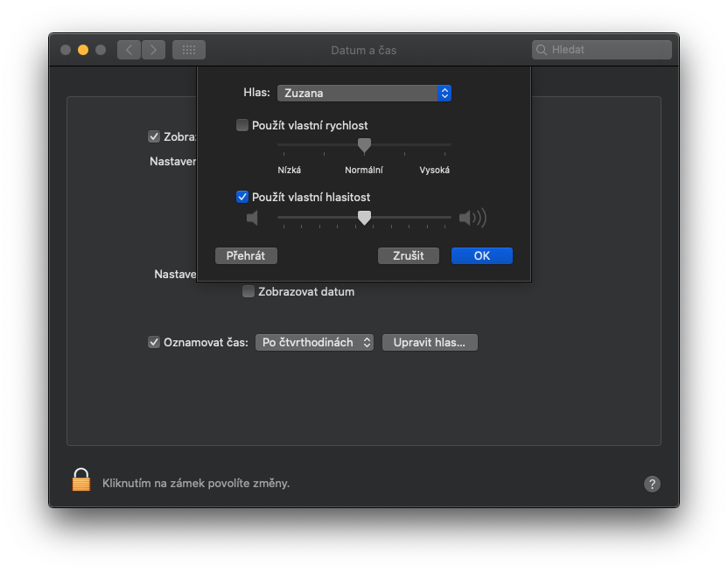Click the speech rate slider thumb
728x572 pixels.
click(365, 144)
